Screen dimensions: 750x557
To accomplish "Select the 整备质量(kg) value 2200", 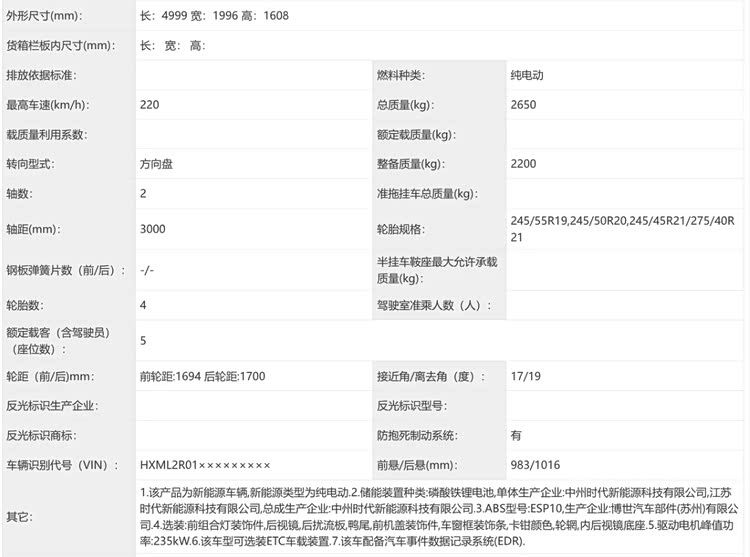I will pyautogui.click(x=523, y=164).
